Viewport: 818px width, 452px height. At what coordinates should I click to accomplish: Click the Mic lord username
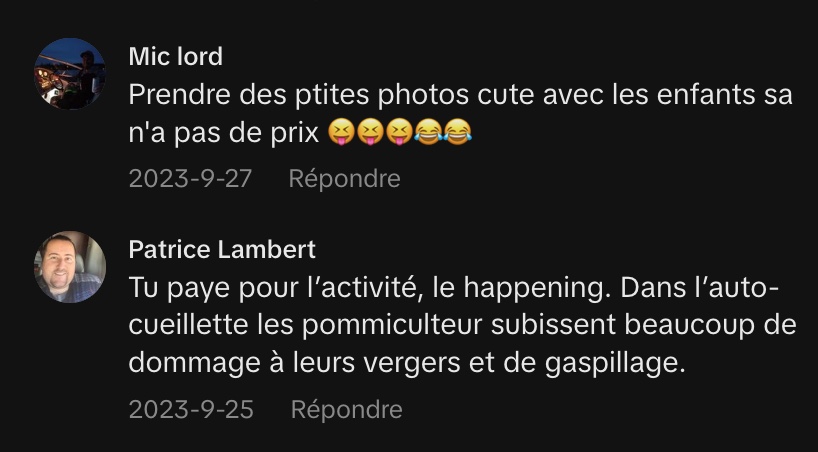click(x=176, y=56)
